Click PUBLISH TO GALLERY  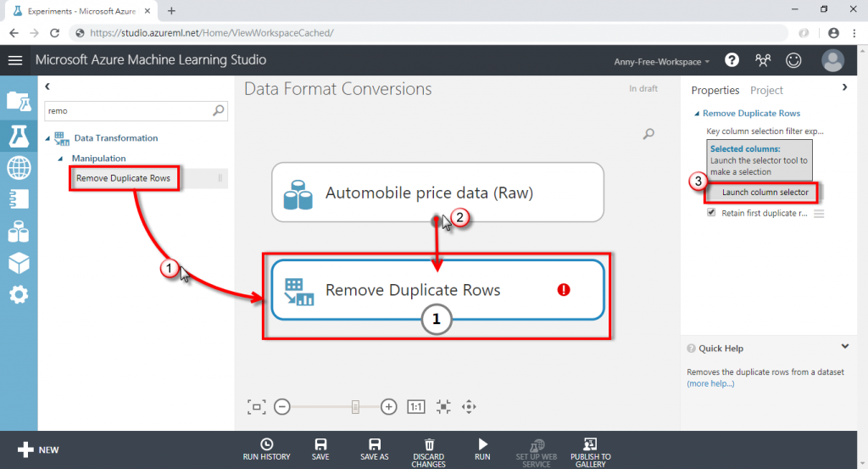coord(590,453)
